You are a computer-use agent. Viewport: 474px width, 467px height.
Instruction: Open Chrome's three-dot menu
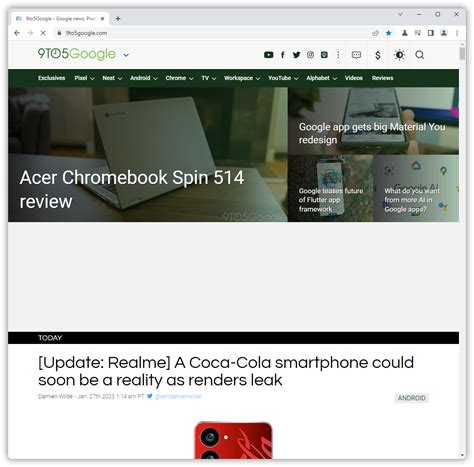(x=457, y=33)
